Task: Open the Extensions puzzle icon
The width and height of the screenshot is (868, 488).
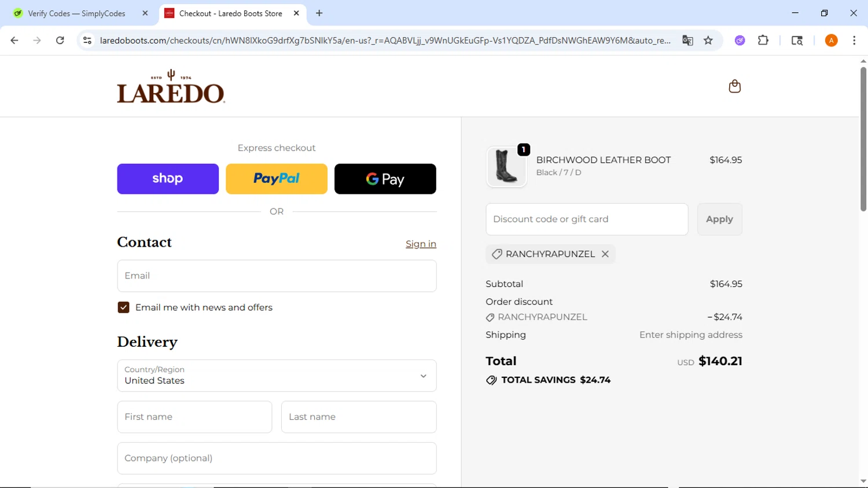Action: 763,41
